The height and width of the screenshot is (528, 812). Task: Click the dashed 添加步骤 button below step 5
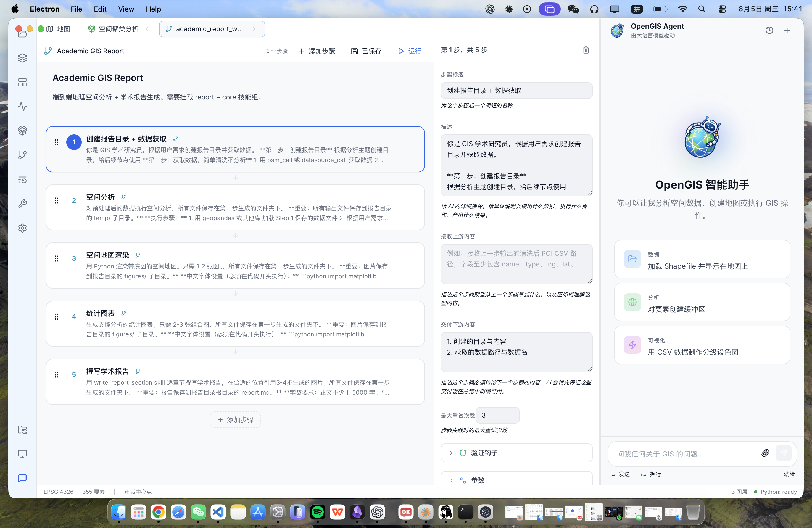coord(235,419)
